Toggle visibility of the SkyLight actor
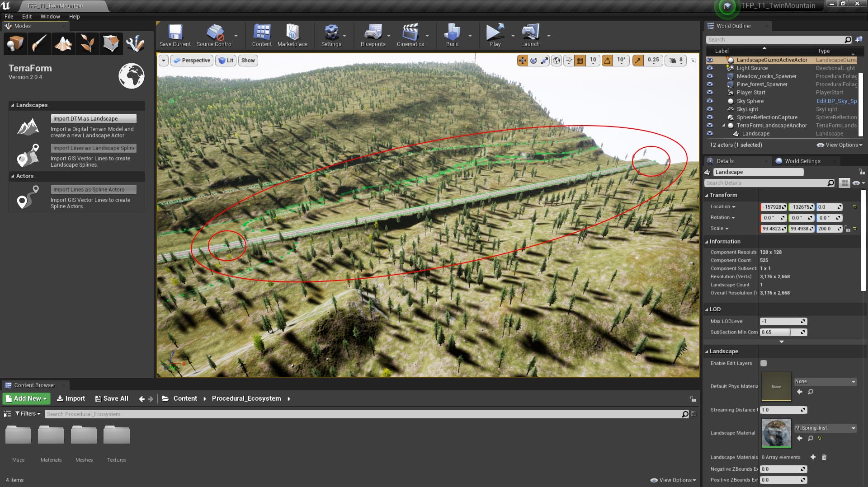This screenshot has height=487, width=868. (x=710, y=109)
